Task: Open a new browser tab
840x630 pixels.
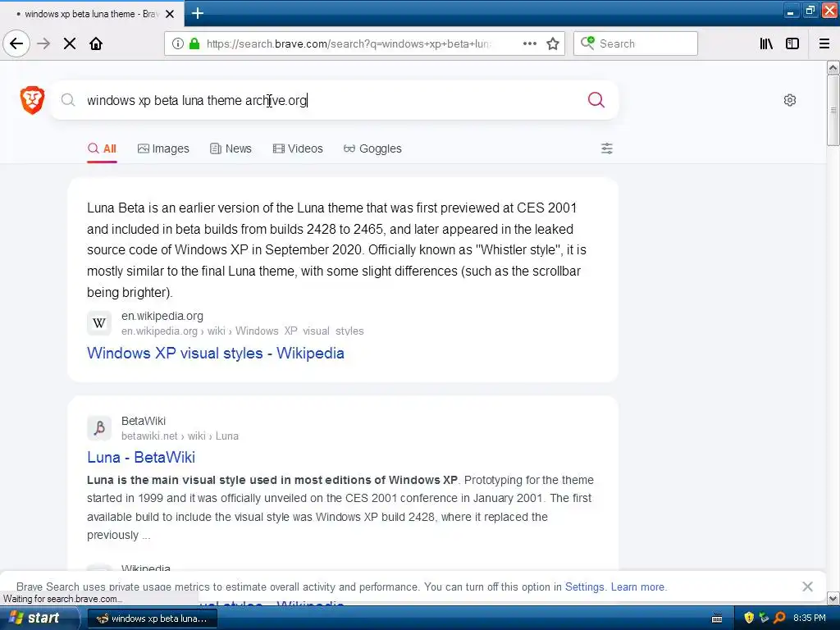Action: pos(198,13)
